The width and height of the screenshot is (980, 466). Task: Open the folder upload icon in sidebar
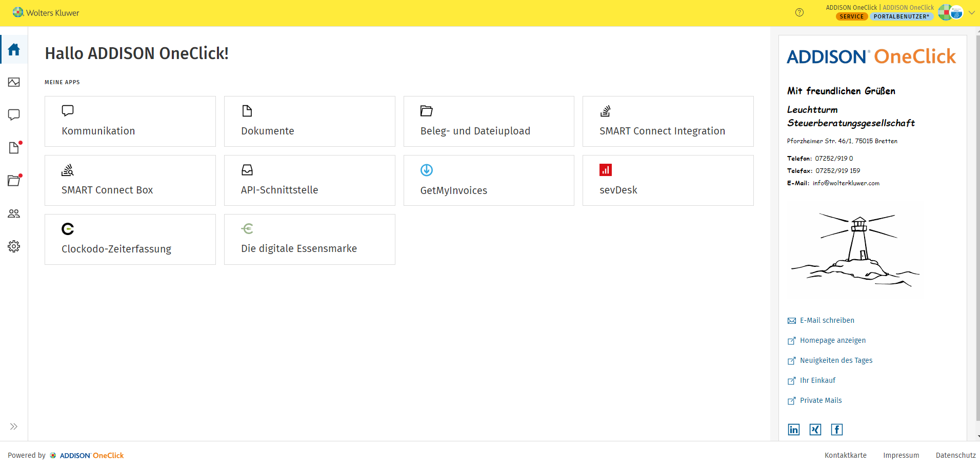click(x=14, y=180)
